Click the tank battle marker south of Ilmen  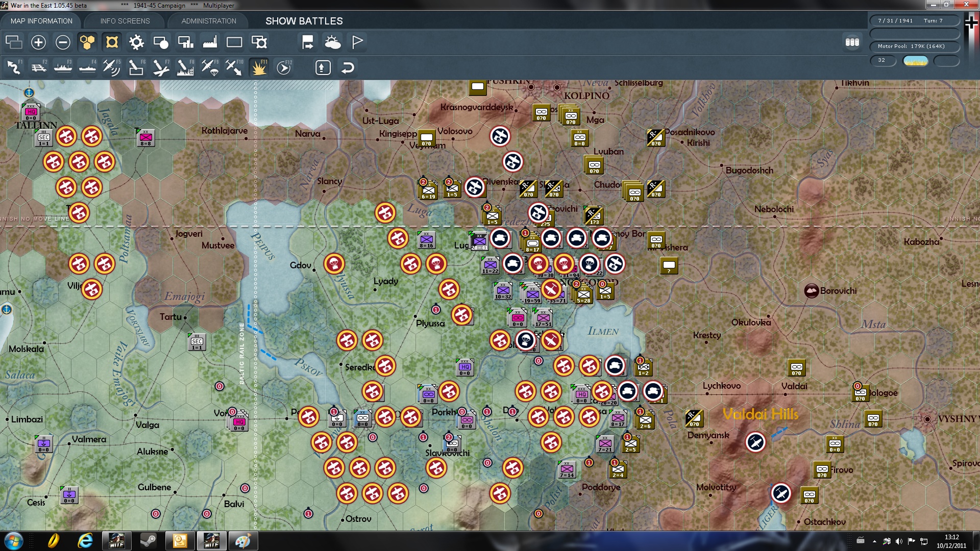(615, 366)
